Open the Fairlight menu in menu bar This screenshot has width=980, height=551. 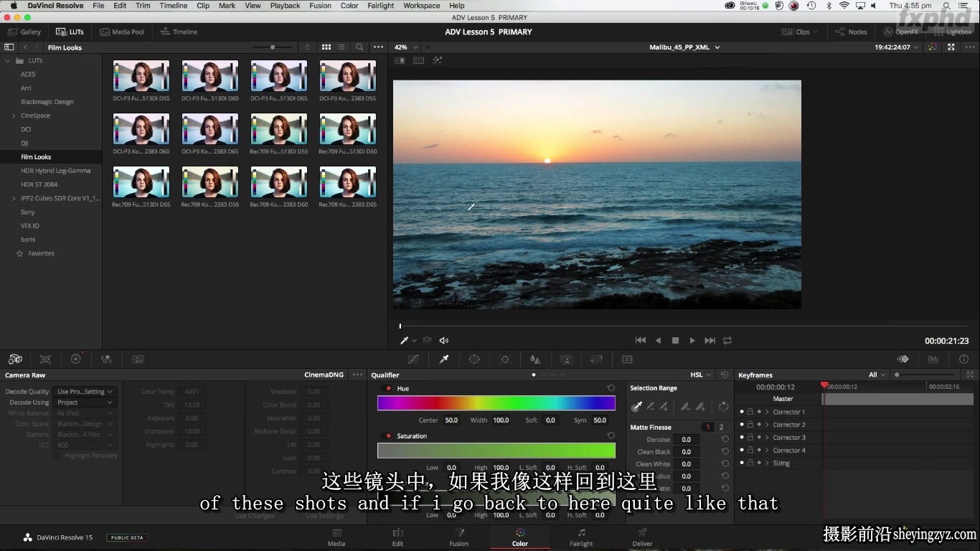point(381,6)
